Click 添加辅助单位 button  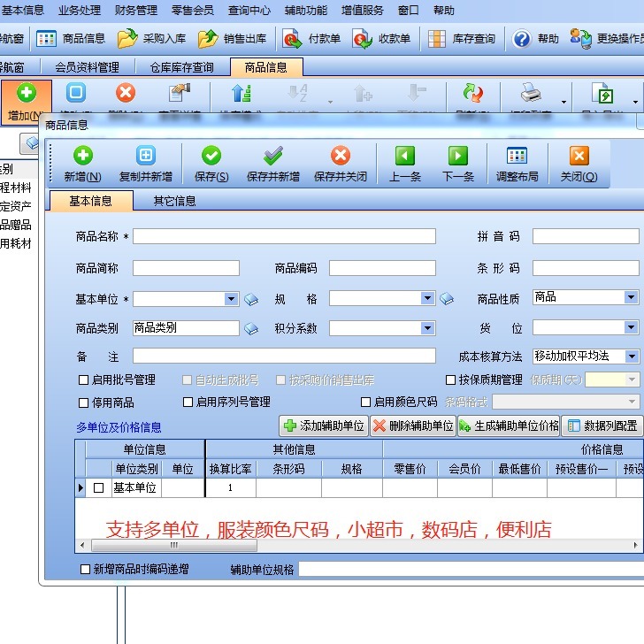pyautogui.click(x=324, y=425)
